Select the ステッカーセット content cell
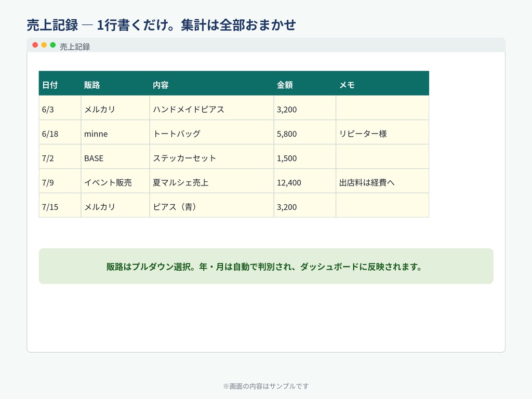 [212, 157]
